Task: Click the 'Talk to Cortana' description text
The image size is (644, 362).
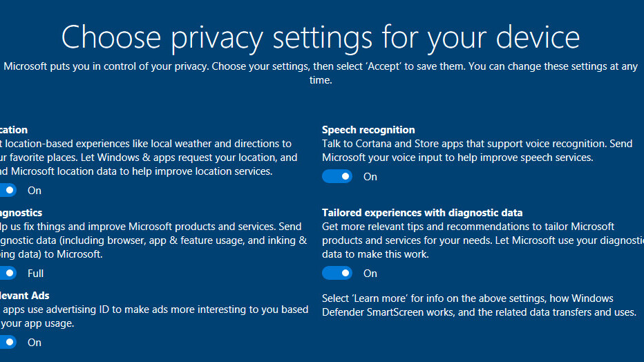Action: point(477,151)
